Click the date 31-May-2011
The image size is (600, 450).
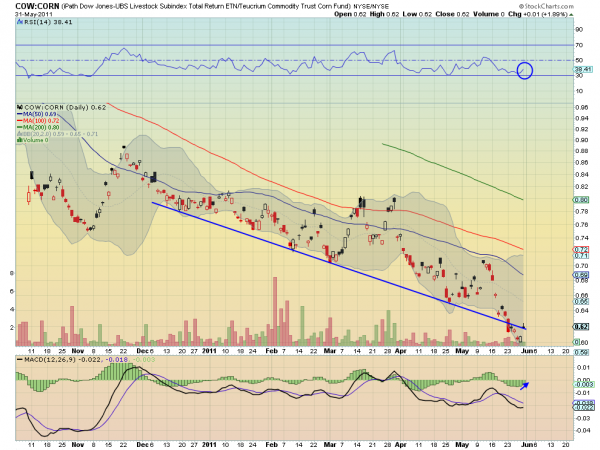click(34, 14)
